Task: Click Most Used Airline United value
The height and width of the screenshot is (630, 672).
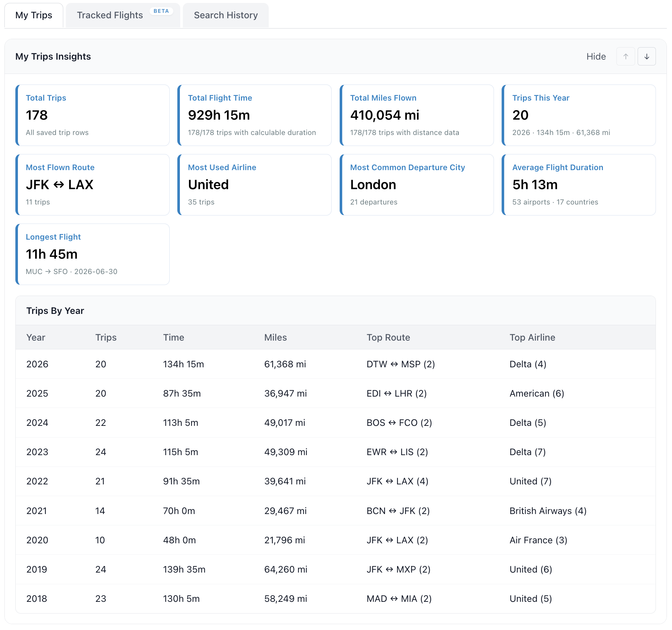Action: [x=208, y=185]
